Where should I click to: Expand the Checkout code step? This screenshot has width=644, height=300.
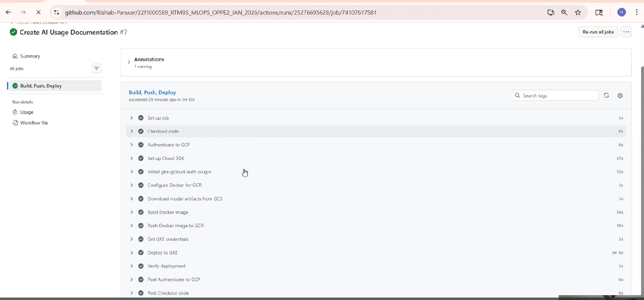(132, 131)
